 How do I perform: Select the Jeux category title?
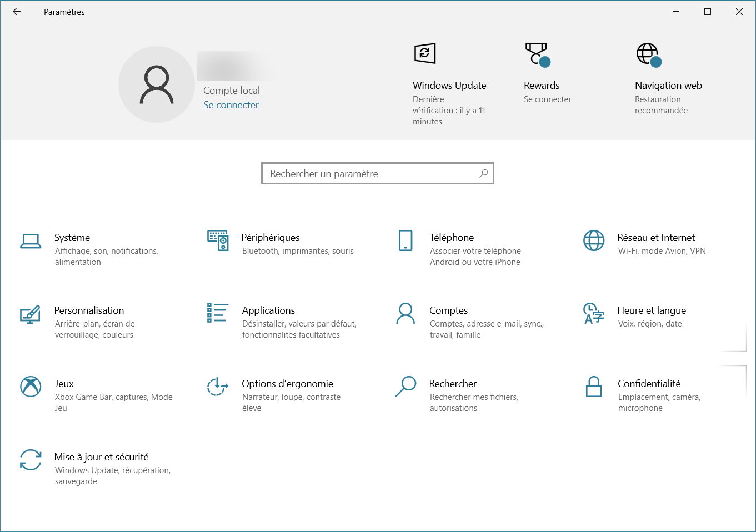[x=64, y=384]
